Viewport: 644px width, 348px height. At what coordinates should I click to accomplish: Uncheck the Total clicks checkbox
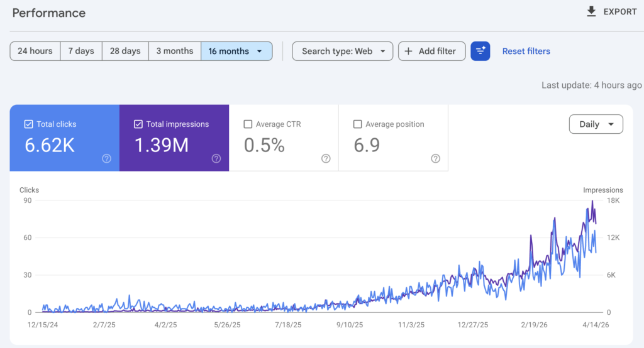(x=28, y=124)
